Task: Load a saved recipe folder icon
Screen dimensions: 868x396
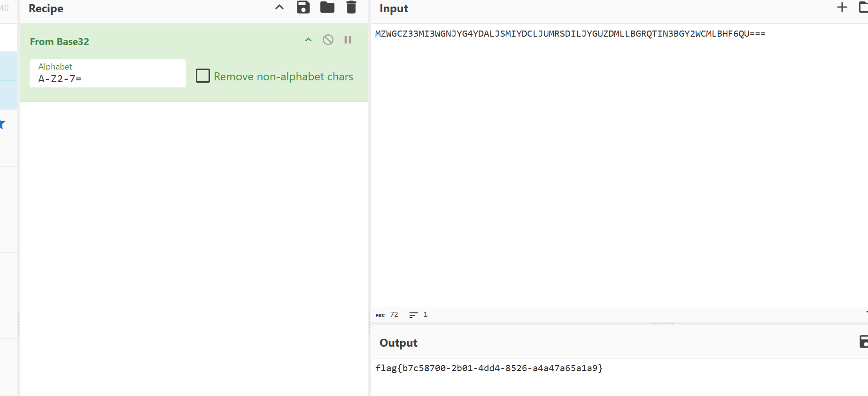Action: click(x=327, y=7)
